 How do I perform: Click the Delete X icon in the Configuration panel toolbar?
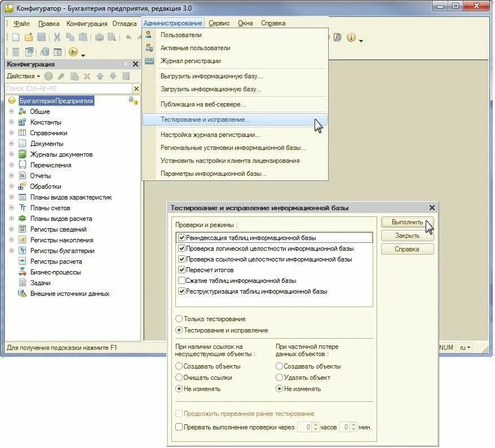(87, 76)
